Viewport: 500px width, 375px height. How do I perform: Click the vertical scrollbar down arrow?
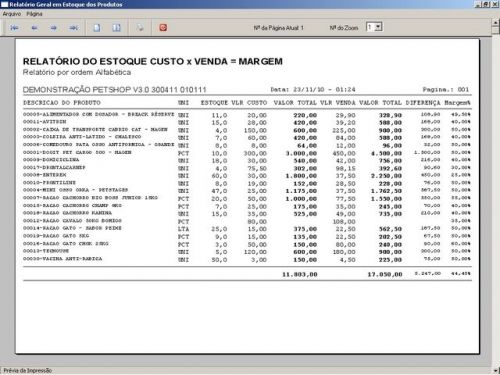click(496, 370)
